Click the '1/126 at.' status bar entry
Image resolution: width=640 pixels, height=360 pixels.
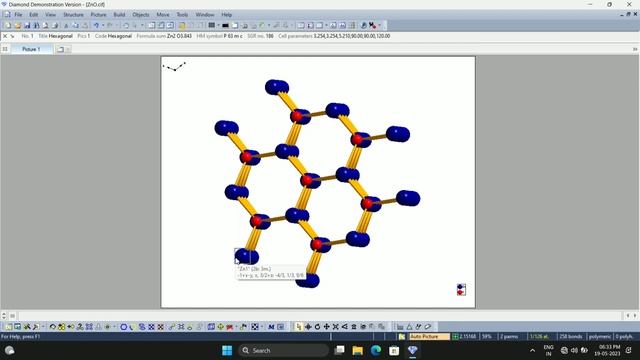pos(539,337)
